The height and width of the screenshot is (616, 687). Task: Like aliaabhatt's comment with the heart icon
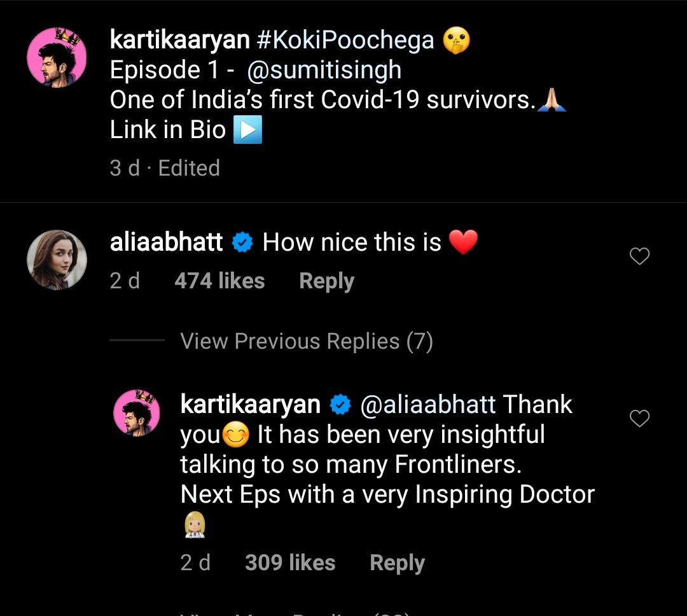[x=639, y=256]
